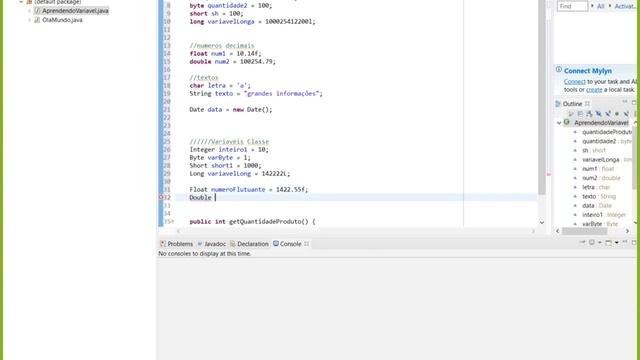Viewport: 640px width, 360px height.
Task: Maximize the Console view
Action: 634,242
